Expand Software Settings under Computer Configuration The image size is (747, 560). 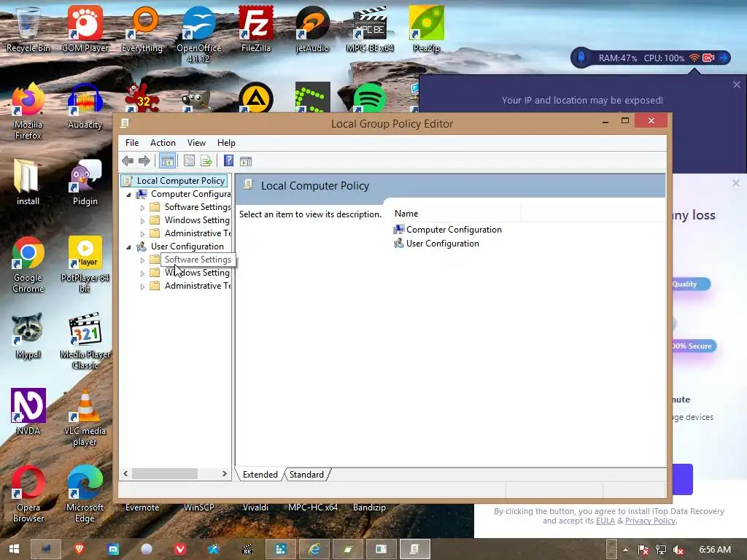142,208
